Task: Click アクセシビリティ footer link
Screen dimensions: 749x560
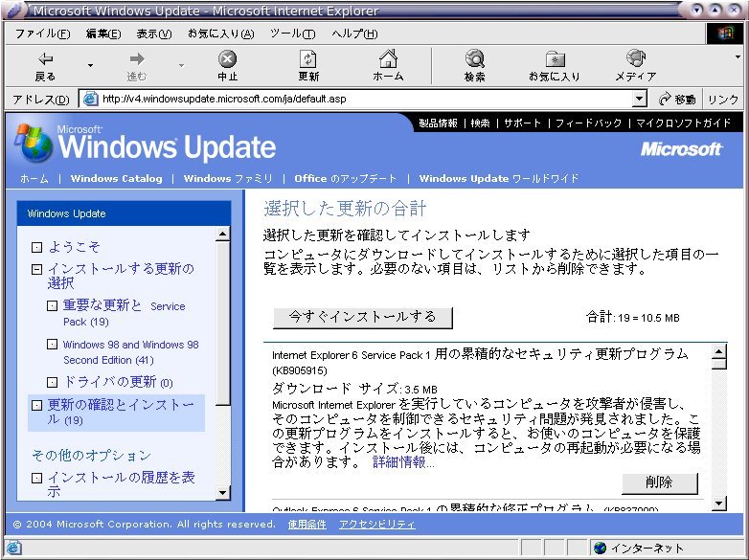Action: (x=376, y=525)
